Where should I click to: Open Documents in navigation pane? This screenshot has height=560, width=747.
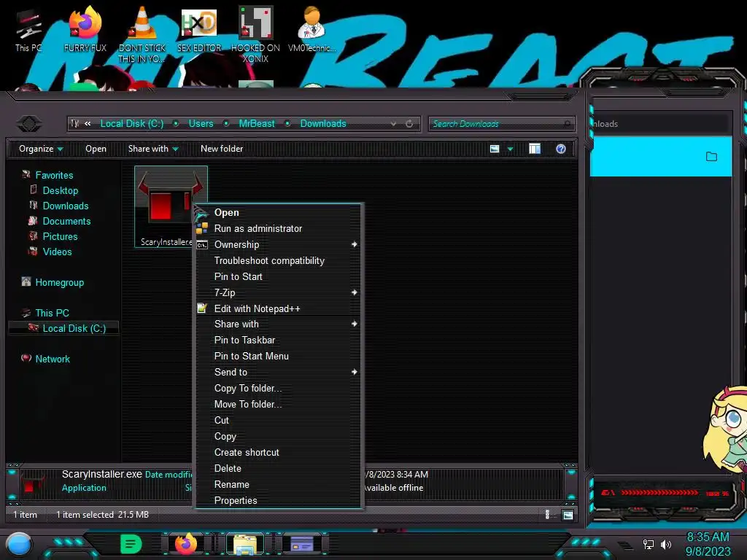[66, 221]
